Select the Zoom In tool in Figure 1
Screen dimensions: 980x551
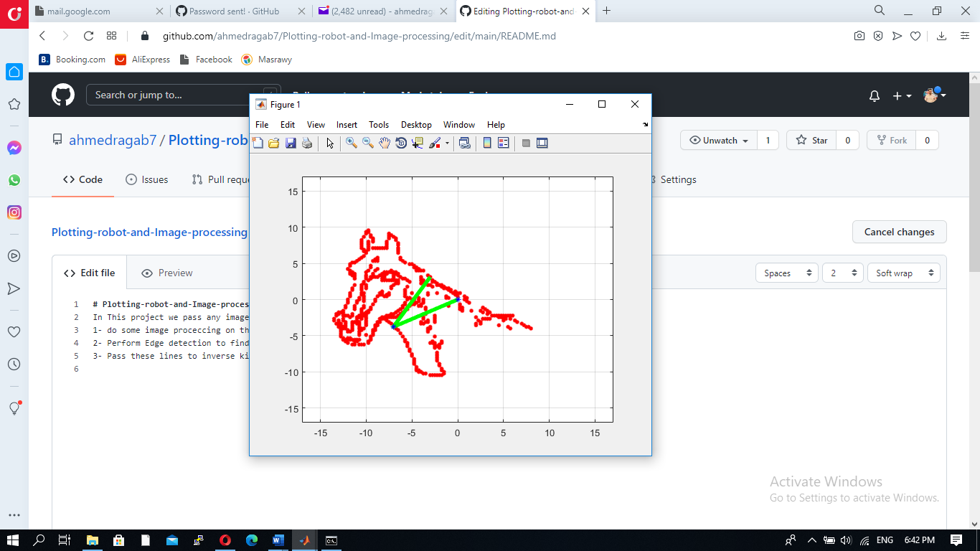(351, 143)
